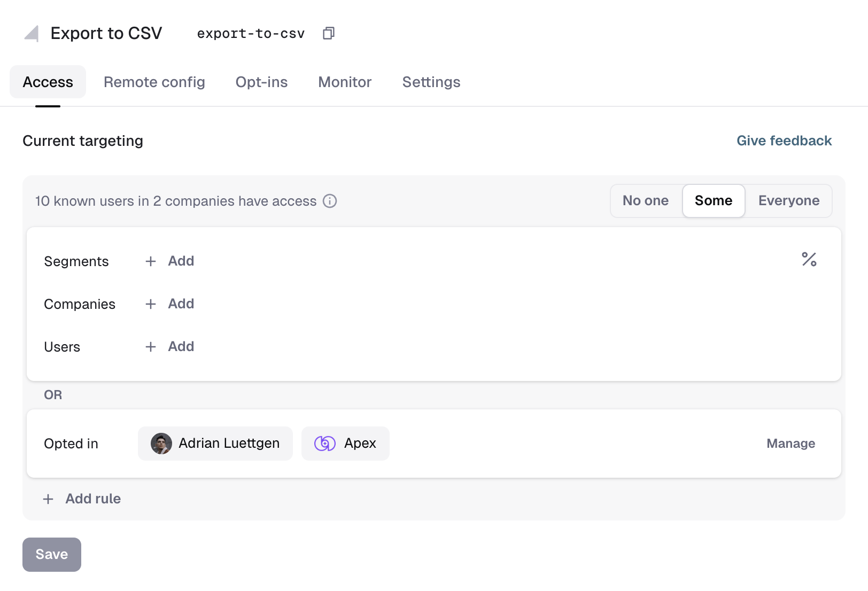868x591 pixels.
Task: Go to the Opt-ins tab
Action: (x=262, y=82)
